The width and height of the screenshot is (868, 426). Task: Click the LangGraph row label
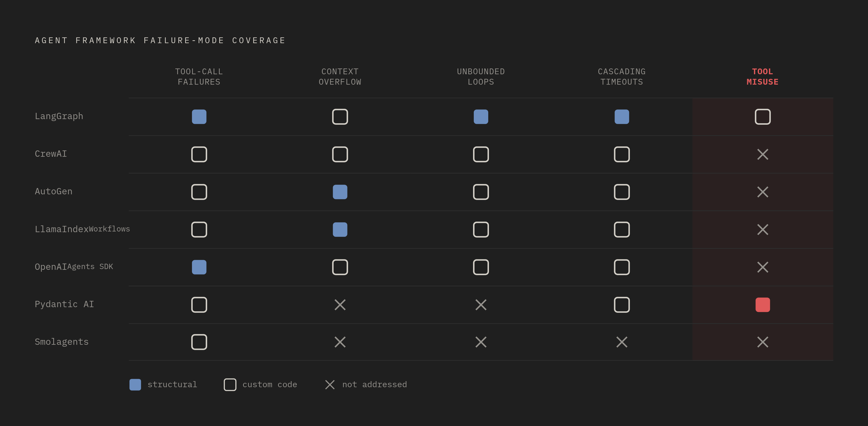pyautogui.click(x=59, y=116)
